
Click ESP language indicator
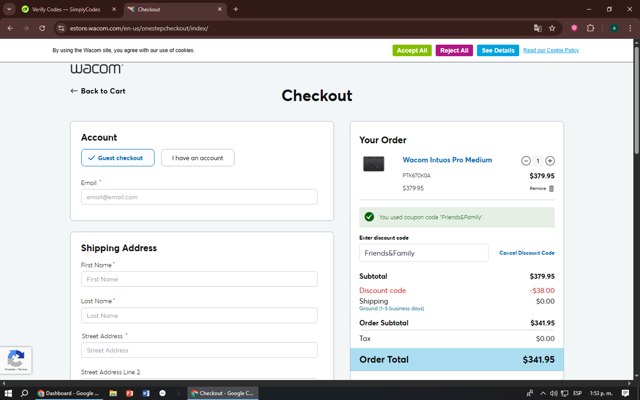click(577, 393)
